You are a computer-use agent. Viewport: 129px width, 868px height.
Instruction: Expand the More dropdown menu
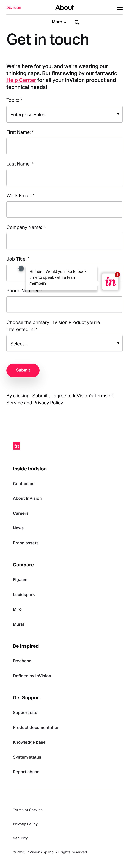59,22
